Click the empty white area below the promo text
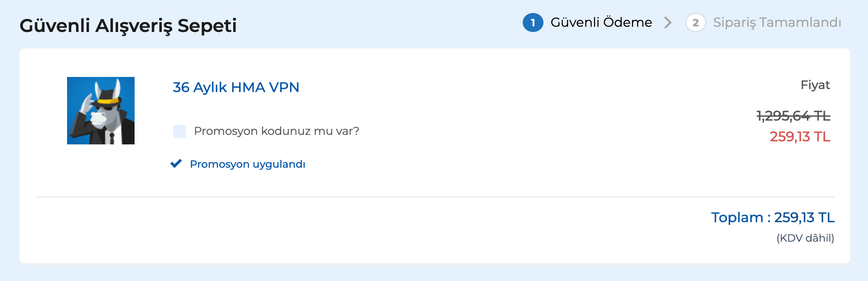Image resolution: width=868 pixels, height=281 pixels. pyautogui.click(x=346, y=229)
